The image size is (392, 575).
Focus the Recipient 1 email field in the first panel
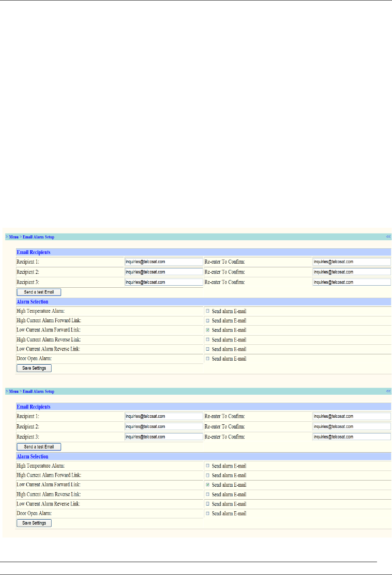point(164,262)
